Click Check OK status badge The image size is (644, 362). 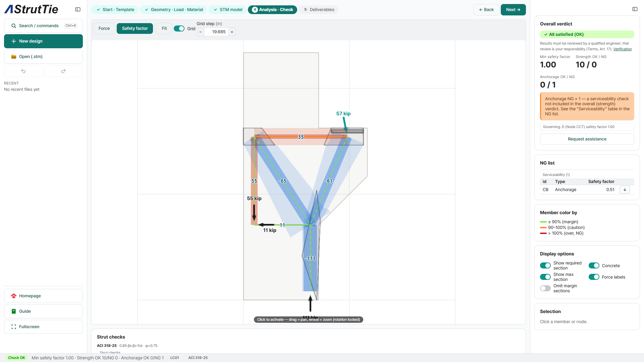(x=16, y=358)
